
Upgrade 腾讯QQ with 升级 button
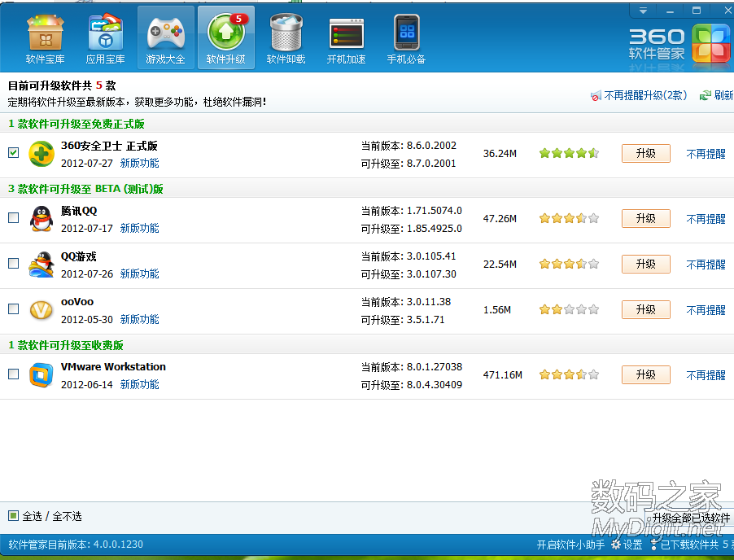point(646,219)
